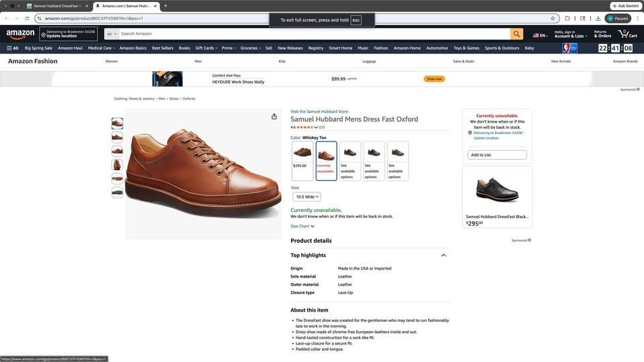
Task: Click Oxfords breadcrumb link
Action: tap(189, 99)
